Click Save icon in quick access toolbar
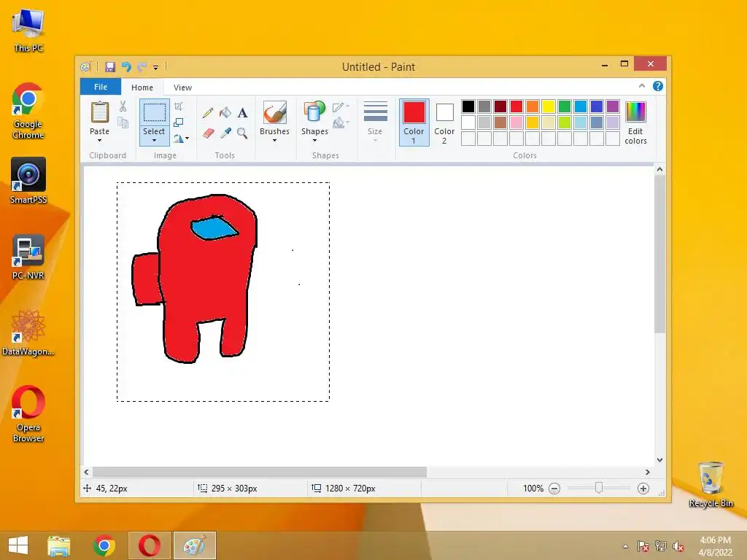 coord(110,66)
